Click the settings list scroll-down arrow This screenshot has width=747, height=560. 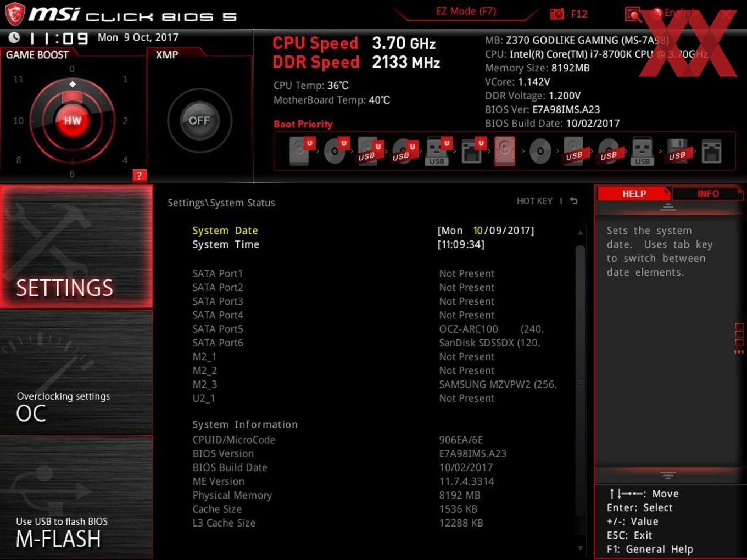[580, 548]
